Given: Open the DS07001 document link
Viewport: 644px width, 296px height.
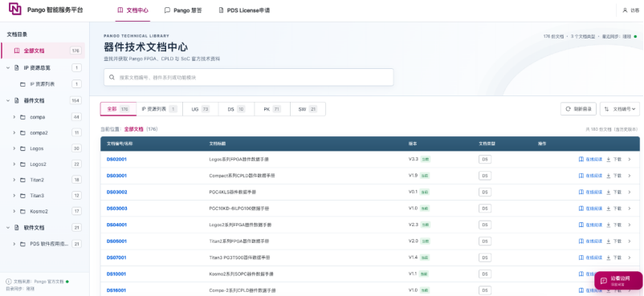Looking at the screenshot, I should (116, 257).
